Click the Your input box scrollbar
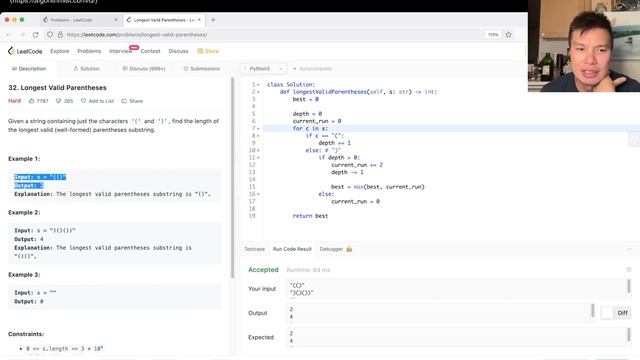Image resolution: width=640 pixels, height=360 pixels. point(629,286)
